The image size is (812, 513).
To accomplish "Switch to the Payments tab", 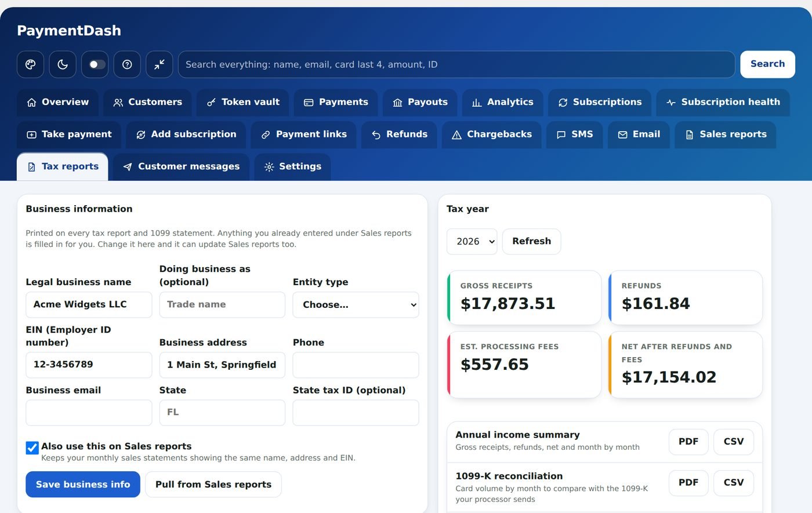I will (336, 102).
